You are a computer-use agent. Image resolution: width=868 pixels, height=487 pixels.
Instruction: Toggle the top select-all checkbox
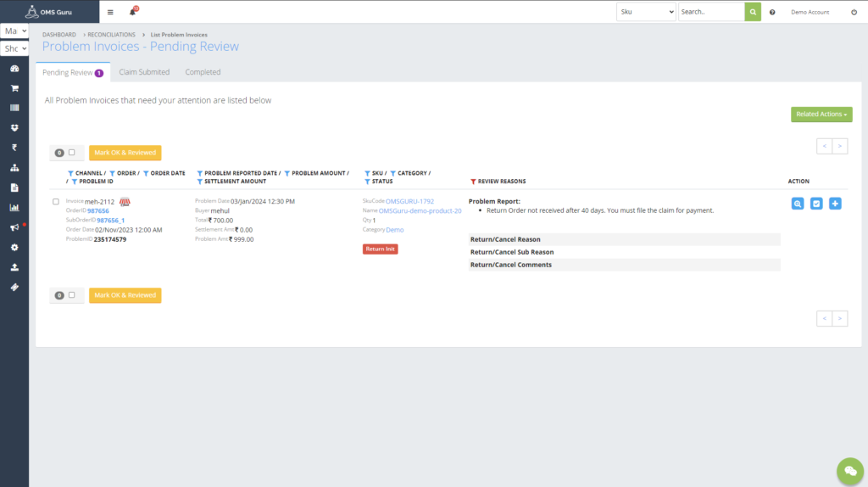(x=72, y=153)
